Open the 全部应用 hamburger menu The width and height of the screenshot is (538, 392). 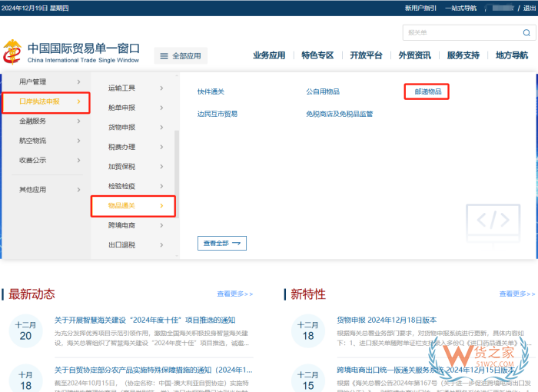[181, 55]
